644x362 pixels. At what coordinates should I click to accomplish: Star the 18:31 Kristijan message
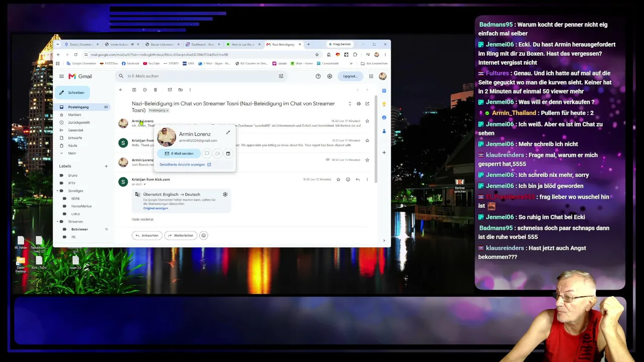pyautogui.click(x=367, y=141)
